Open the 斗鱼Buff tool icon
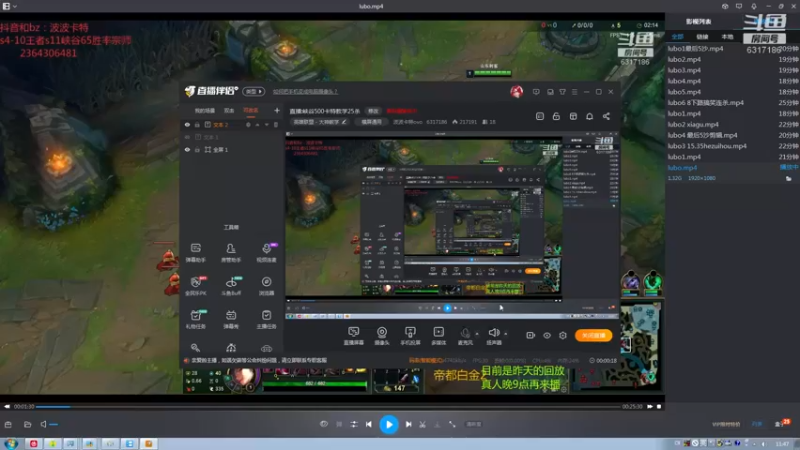Viewport: 800px width, 450px height. point(231,286)
